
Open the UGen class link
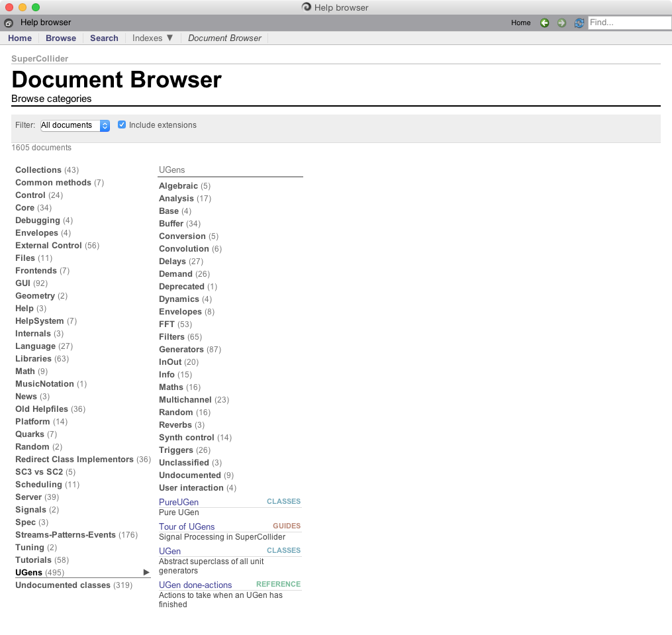[169, 551]
